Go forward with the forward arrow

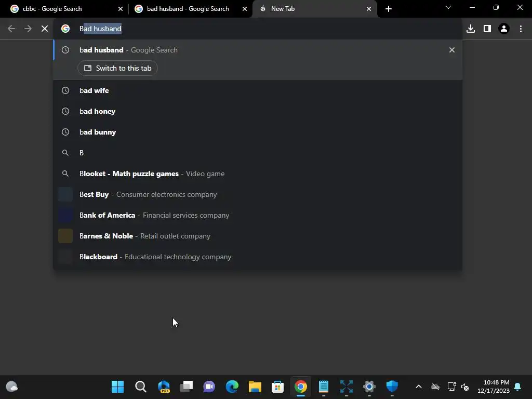click(x=28, y=29)
